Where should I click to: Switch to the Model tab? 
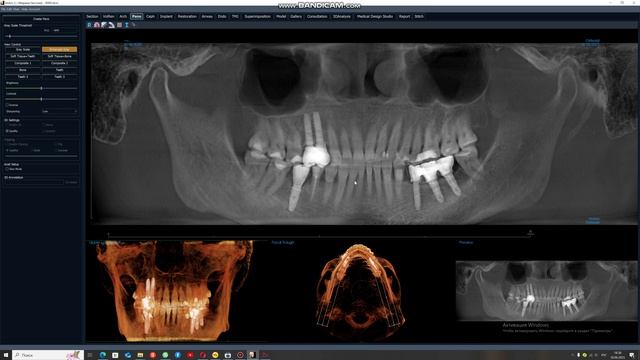pos(281,16)
